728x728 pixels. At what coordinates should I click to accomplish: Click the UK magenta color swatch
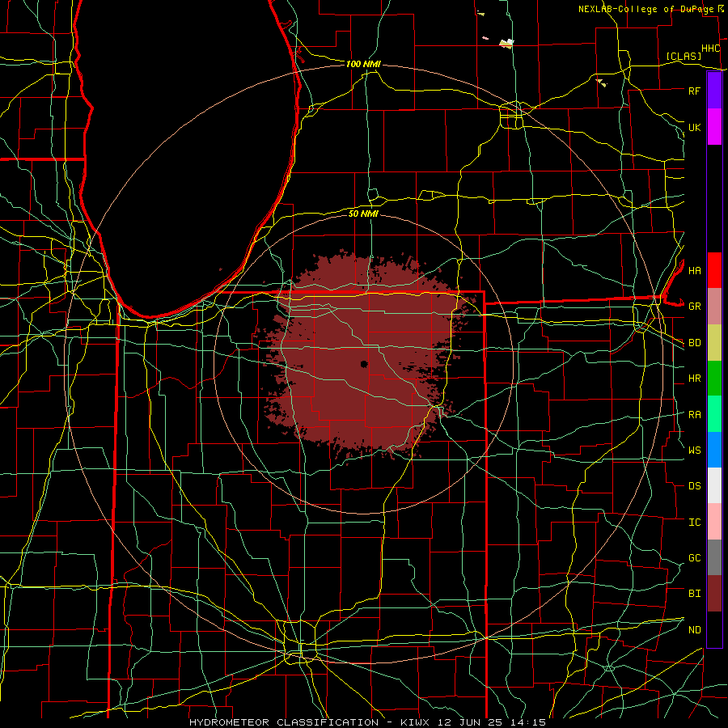[x=714, y=127]
